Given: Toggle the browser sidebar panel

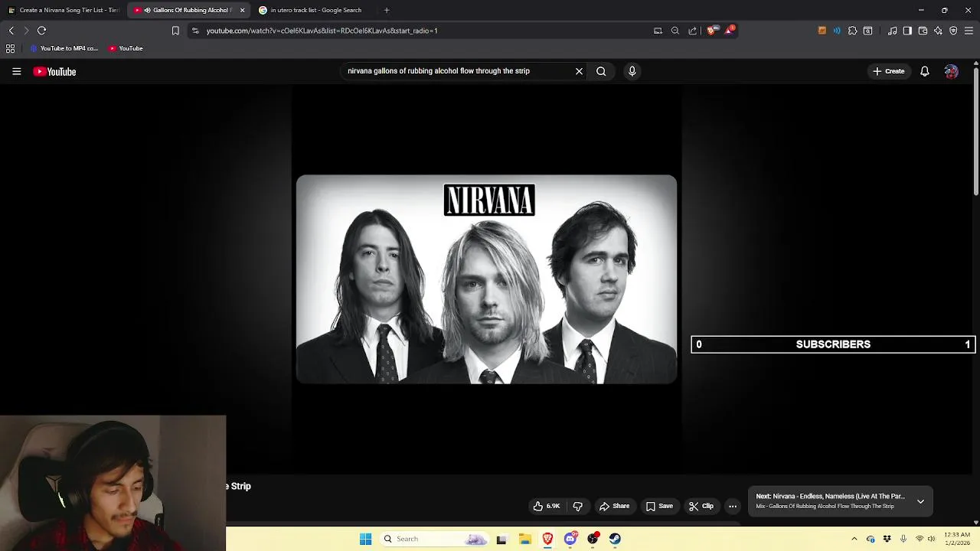Looking at the screenshot, I should pos(907,31).
